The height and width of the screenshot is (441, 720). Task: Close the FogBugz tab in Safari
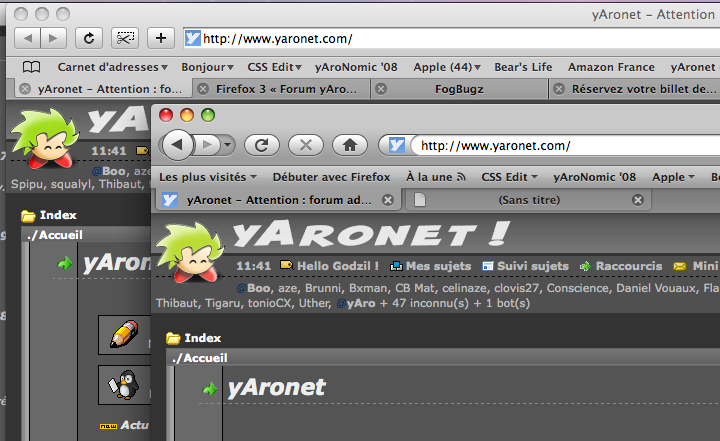click(x=381, y=89)
